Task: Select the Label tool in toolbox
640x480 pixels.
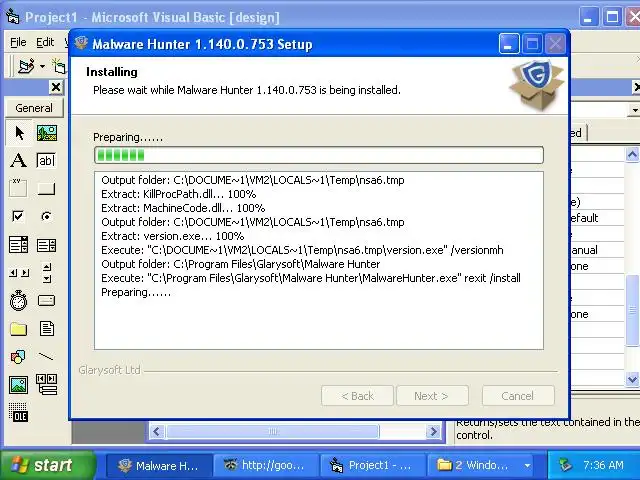Action: (19, 161)
